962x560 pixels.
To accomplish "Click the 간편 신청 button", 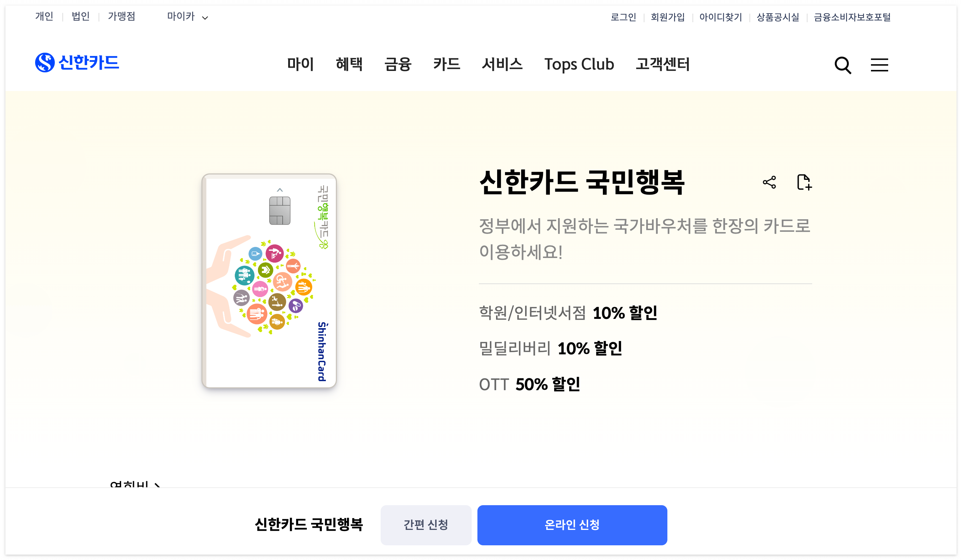I will point(426,525).
